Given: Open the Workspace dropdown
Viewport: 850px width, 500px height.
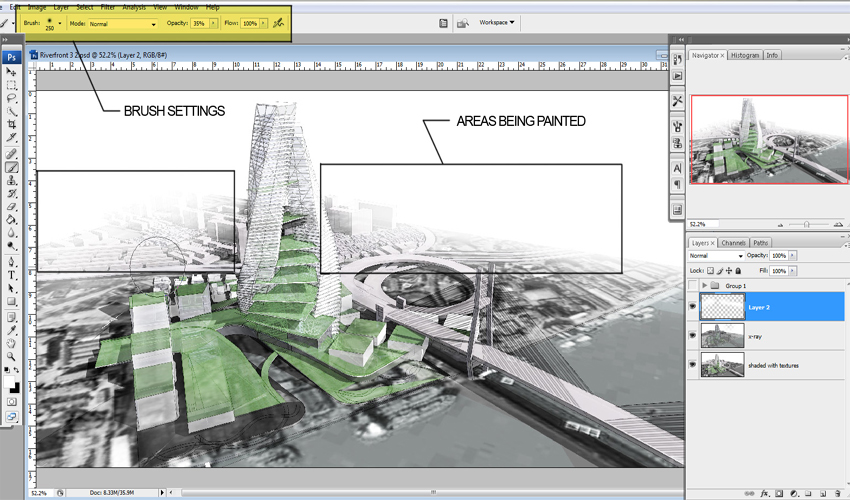Looking at the screenshot, I should [x=497, y=22].
